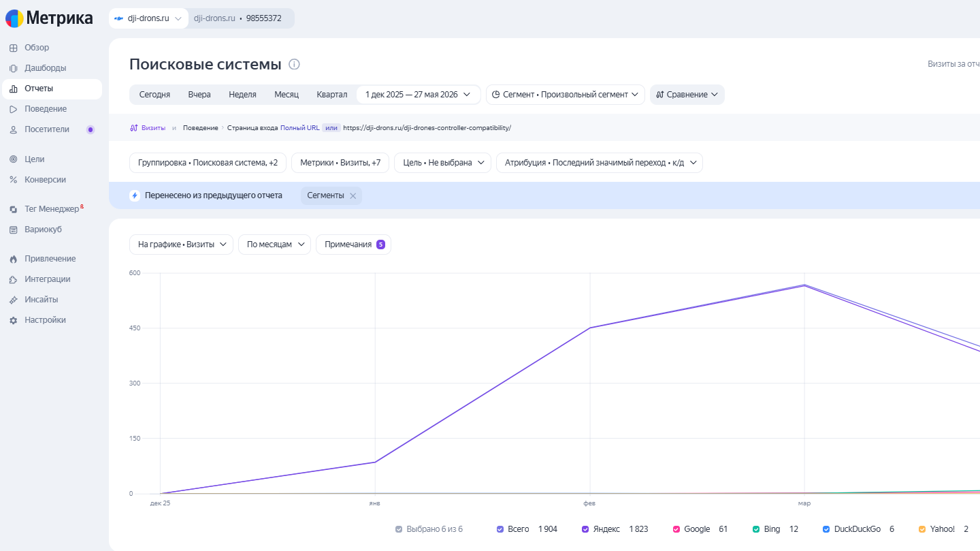The height and width of the screenshot is (551, 980).
Task: Click the Привлечение flame icon
Action: coord(13,259)
